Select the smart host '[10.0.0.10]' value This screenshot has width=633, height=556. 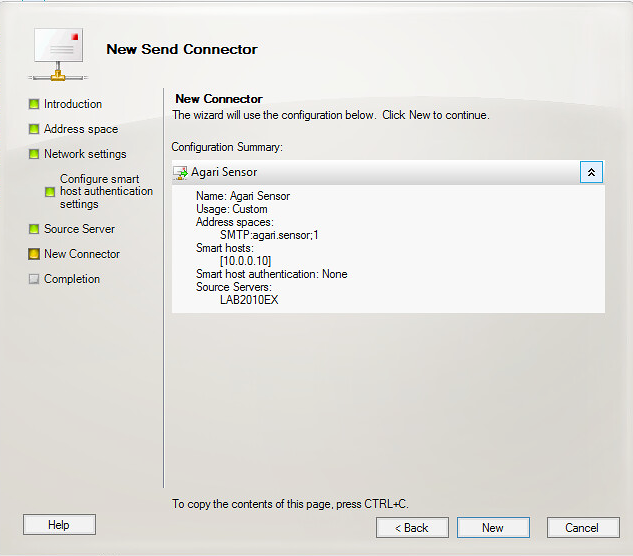click(245, 261)
